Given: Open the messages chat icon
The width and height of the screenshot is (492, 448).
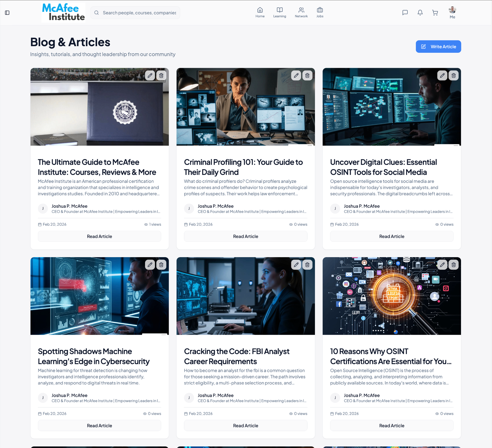Looking at the screenshot, I should [x=405, y=13].
